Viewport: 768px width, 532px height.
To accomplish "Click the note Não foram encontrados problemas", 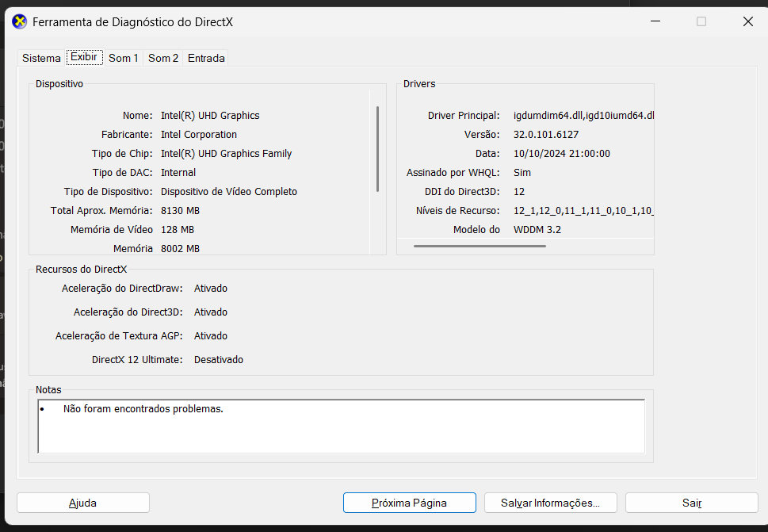I will coord(143,409).
